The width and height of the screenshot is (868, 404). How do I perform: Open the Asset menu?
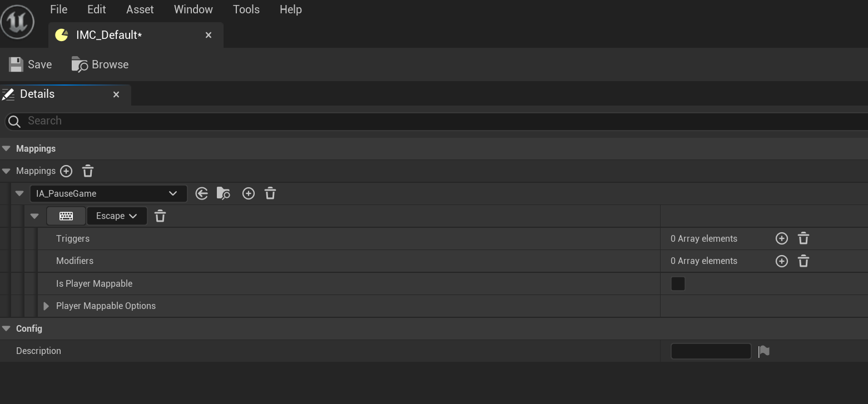tap(140, 9)
